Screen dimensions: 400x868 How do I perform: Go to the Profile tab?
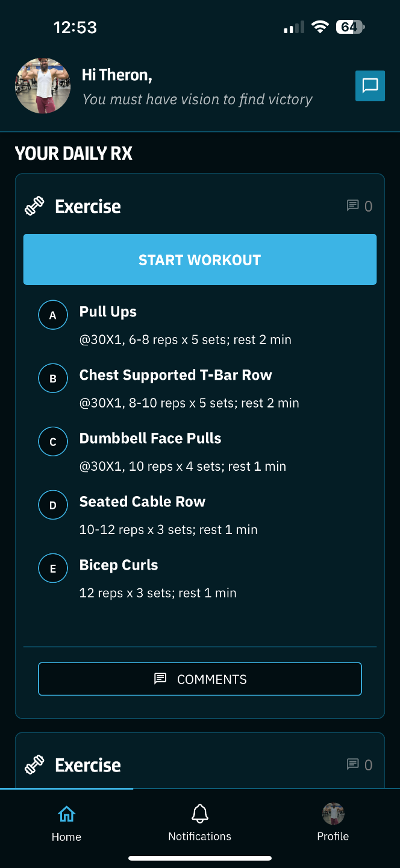click(x=333, y=823)
